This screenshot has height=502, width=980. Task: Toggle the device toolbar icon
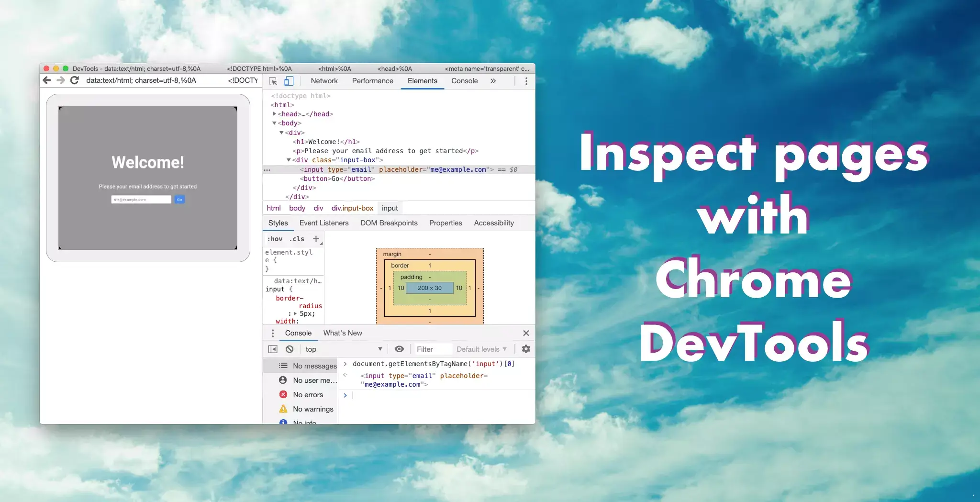click(289, 81)
